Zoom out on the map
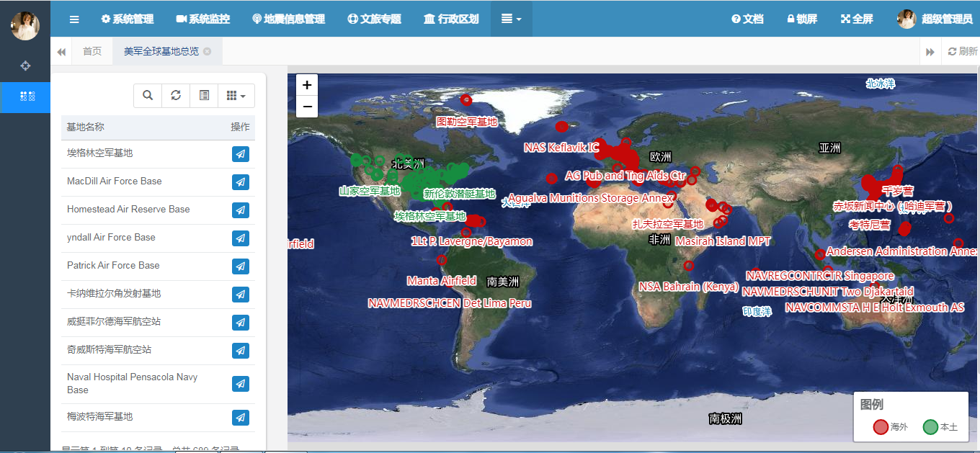The image size is (980, 453). pyautogui.click(x=307, y=107)
